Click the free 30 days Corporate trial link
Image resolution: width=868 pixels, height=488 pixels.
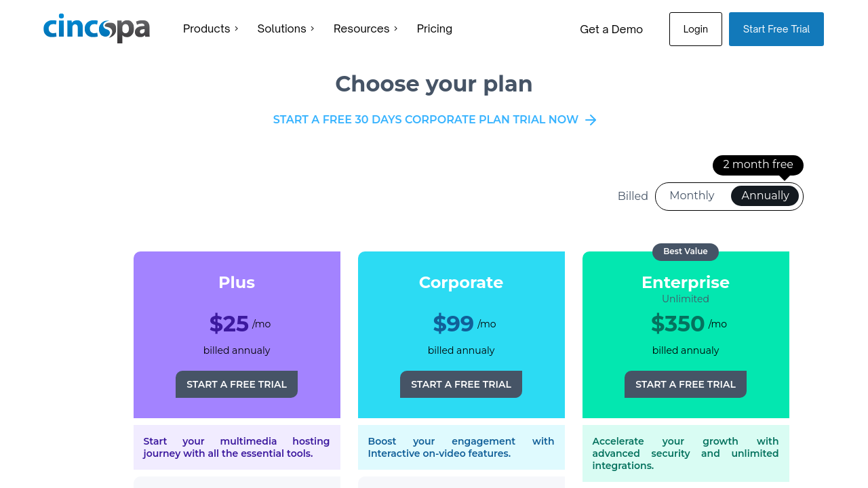[425, 120]
